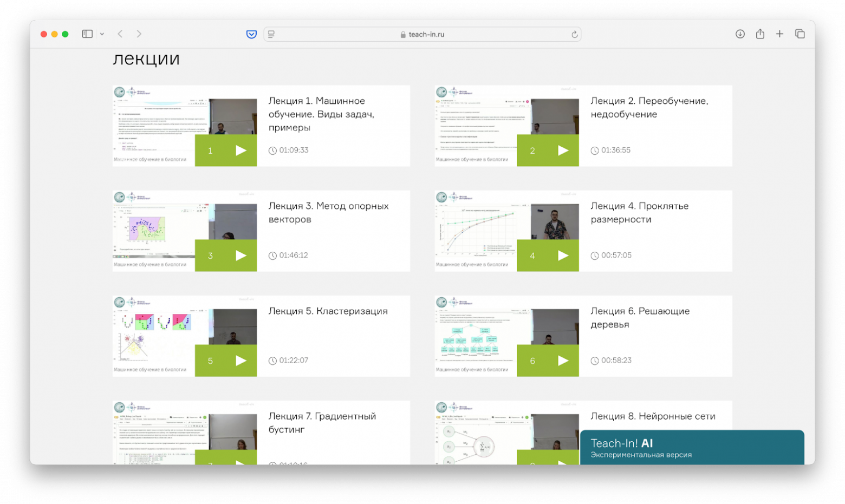
Task: Open the title 'Лекция 4. Проклятье размерности'
Action: 640,213
